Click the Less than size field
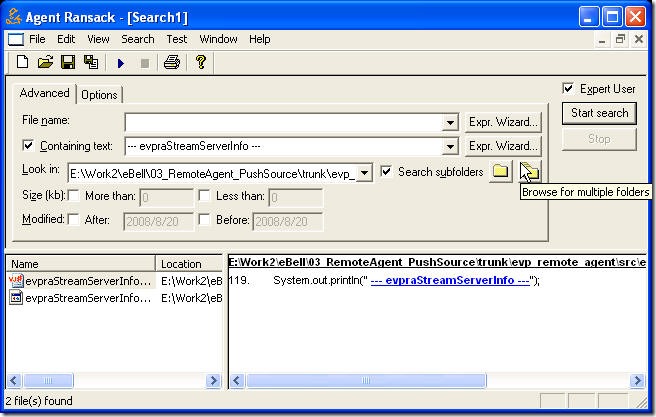Screen dimensions: 656x417 point(296,197)
